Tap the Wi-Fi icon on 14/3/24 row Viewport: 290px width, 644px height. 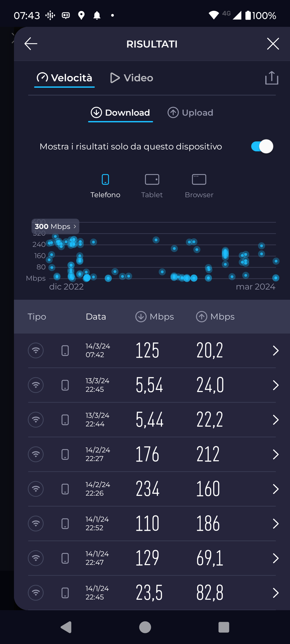36,350
